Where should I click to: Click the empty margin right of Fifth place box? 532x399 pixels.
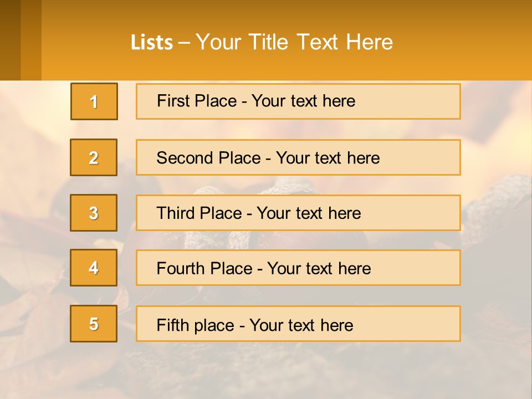tap(495, 324)
